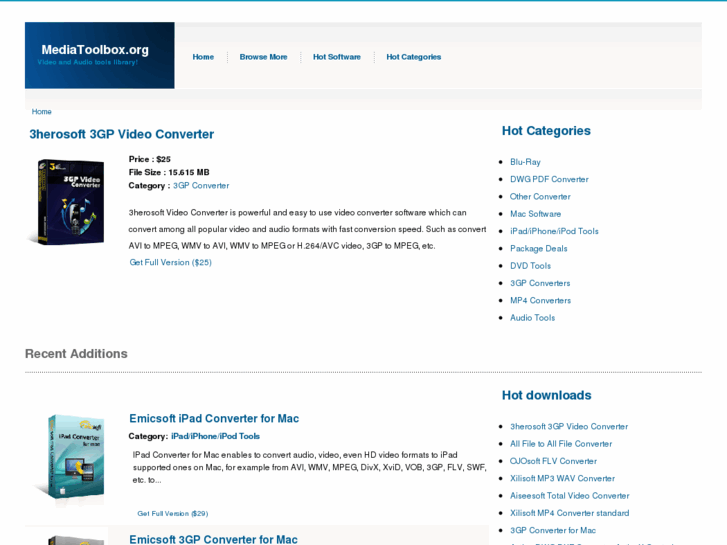Open 3herosoft 3GP Video Converter in Hot downloads
The height and width of the screenshot is (545, 727).
[x=569, y=426]
